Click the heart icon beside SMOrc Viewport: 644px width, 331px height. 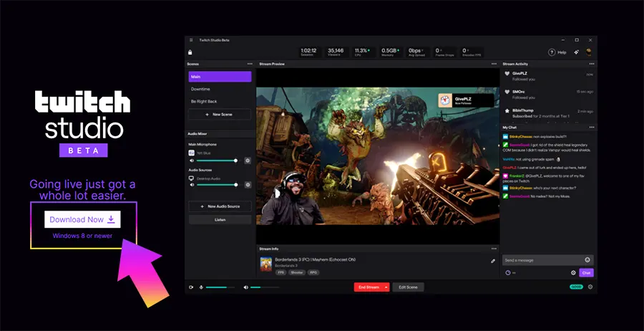click(x=507, y=92)
